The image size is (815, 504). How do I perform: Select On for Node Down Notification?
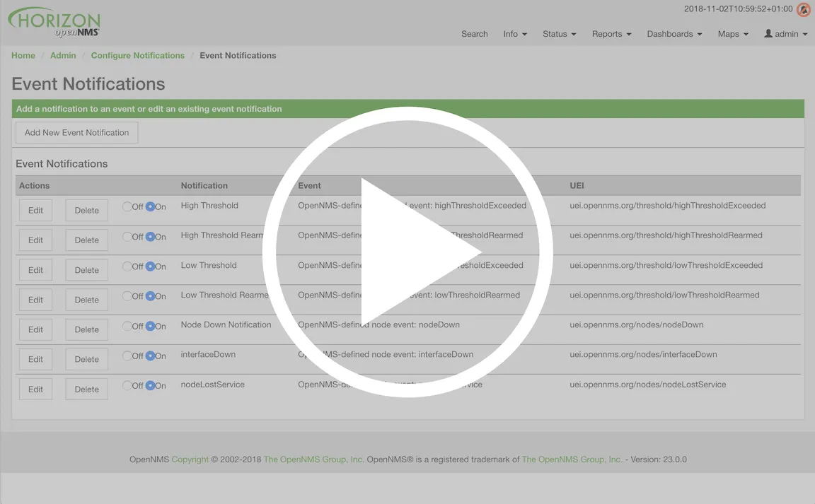(x=151, y=326)
